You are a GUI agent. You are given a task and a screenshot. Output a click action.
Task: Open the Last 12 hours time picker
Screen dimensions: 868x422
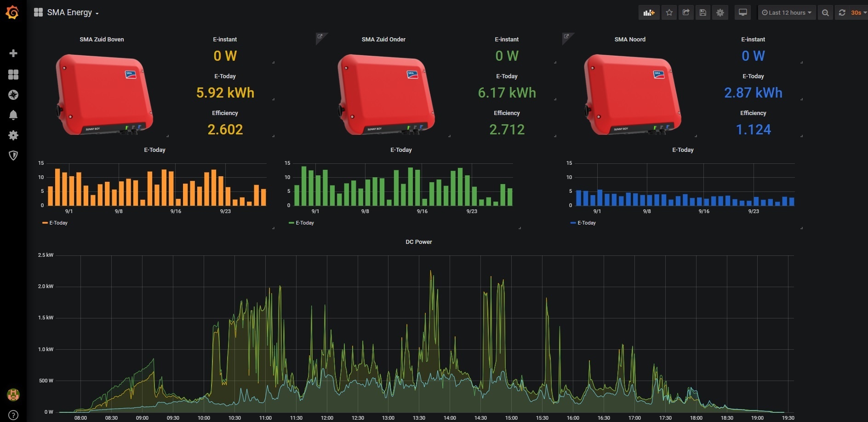[x=787, y=12]
